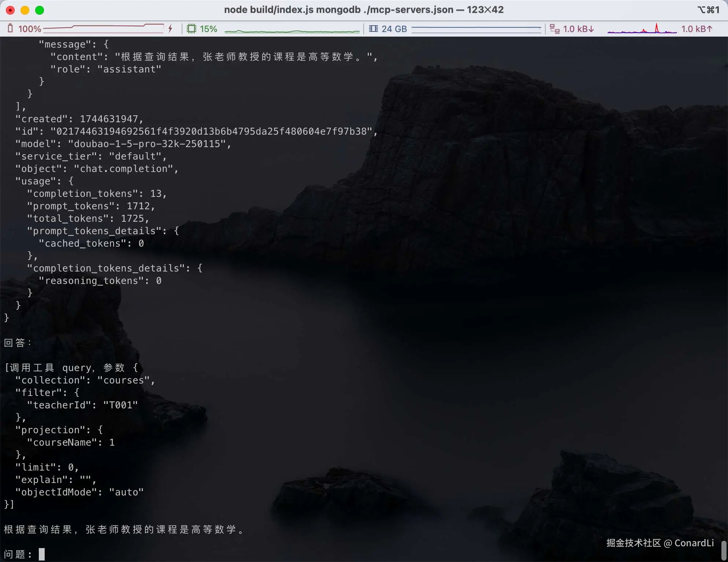Image resolution: width=728 pixels, height=562 pixels.
Task: Click the 24 GB memory label
Action: pyautogui.click(x=394, y=29)
